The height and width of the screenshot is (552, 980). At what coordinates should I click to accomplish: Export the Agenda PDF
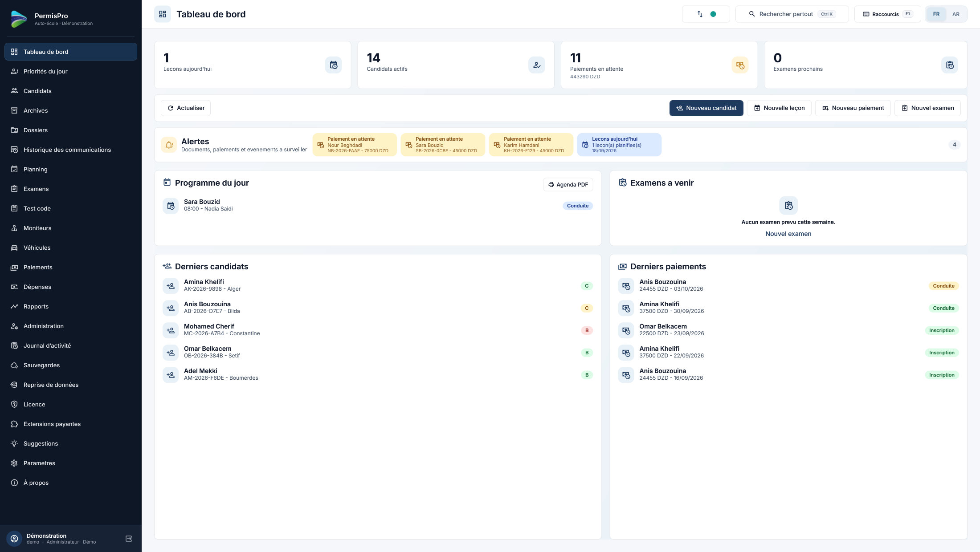(568, 185)
